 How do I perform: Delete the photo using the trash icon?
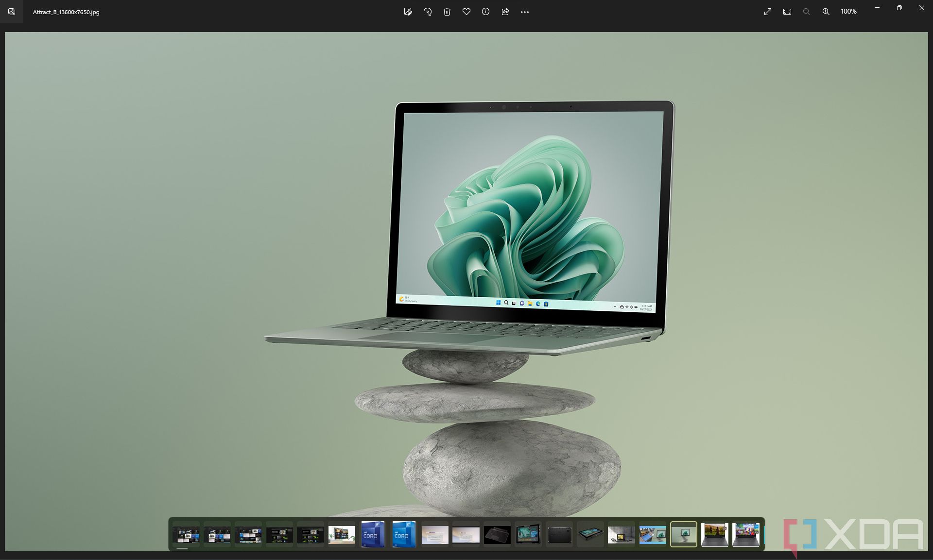coord(447,12)
